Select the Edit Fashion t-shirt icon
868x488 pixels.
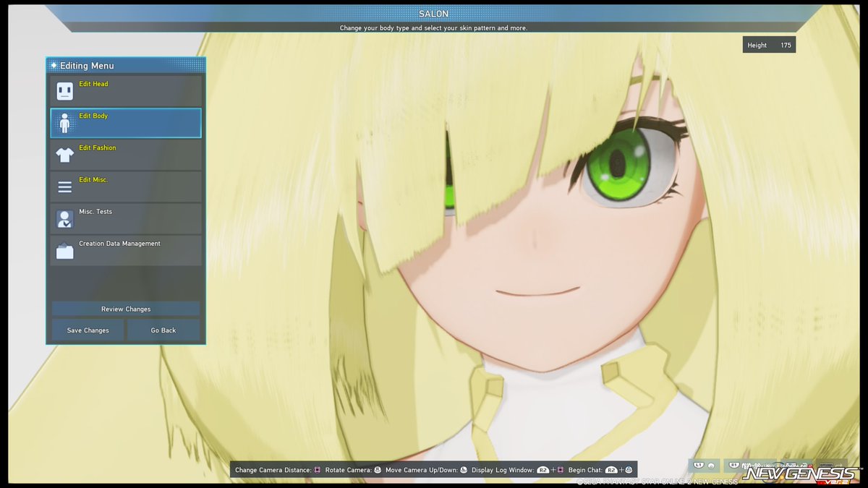tap(64, 154)
